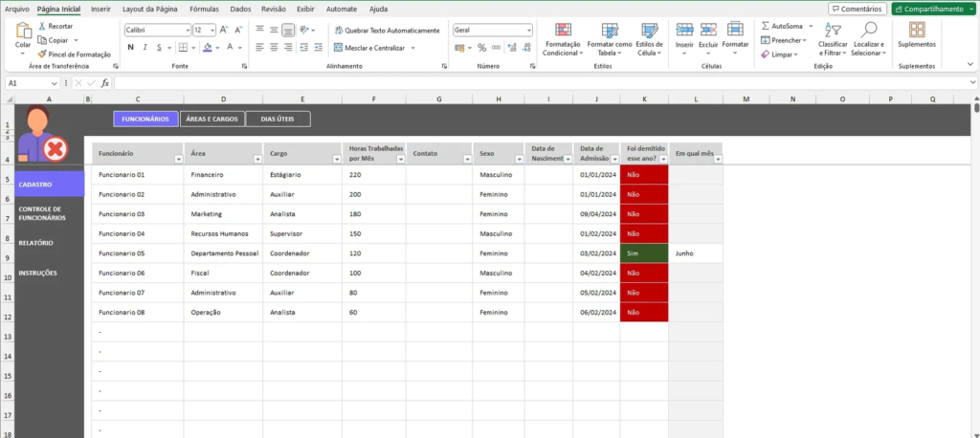This screenshot has width=980, height=438.
Task: Toggle bold formatting (N)
Action: 130,47
